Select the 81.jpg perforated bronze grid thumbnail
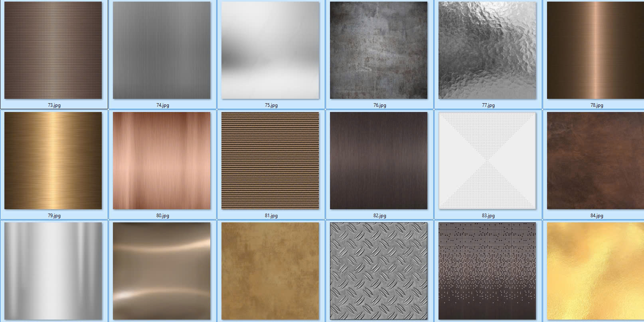 pyautogui.click(x=270, y=161)
